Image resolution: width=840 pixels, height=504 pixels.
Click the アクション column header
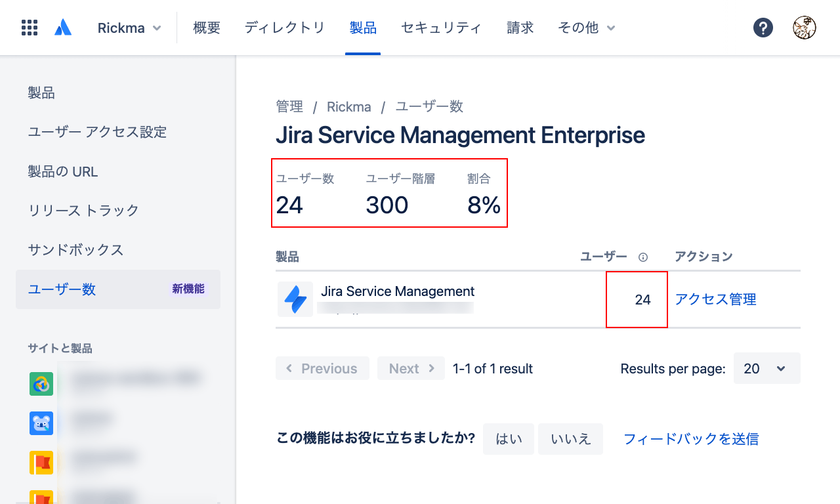coord(703,257)
